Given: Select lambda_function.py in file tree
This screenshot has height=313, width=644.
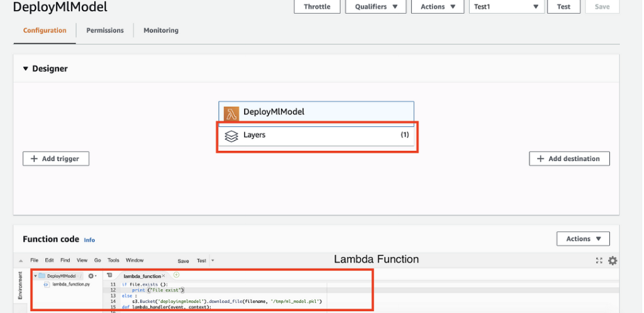Looking at the screenshot, I should pos(70,285).
